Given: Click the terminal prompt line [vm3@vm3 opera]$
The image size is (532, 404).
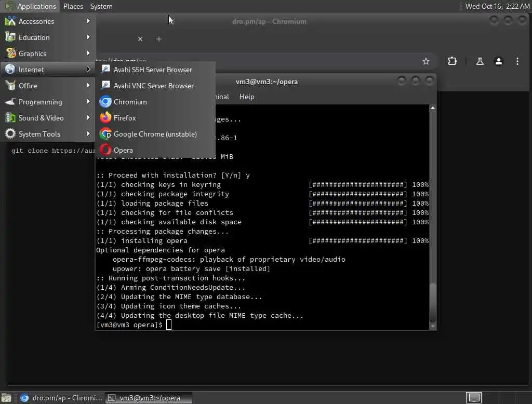Looking at the screenshot, I should [x=129, y=325].
